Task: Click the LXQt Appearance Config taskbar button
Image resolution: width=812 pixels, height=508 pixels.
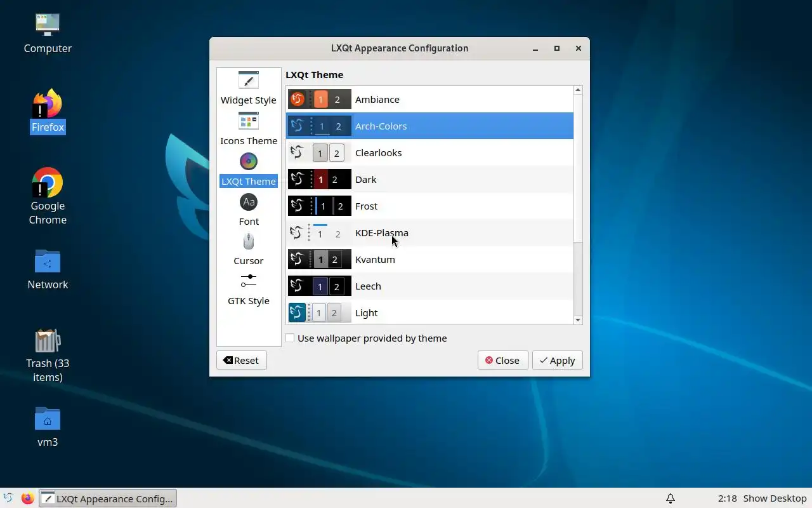Action: click(x=108, y=498)
